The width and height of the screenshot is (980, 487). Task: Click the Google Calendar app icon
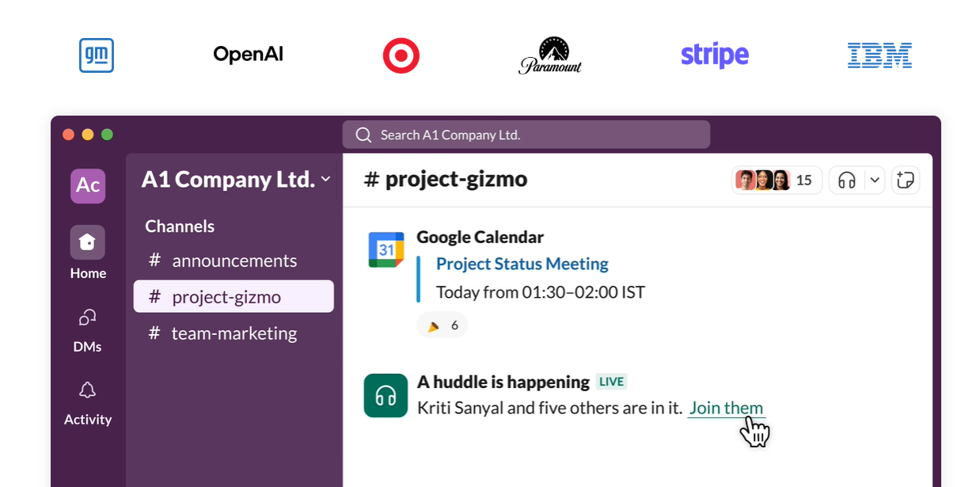[386, 249]
